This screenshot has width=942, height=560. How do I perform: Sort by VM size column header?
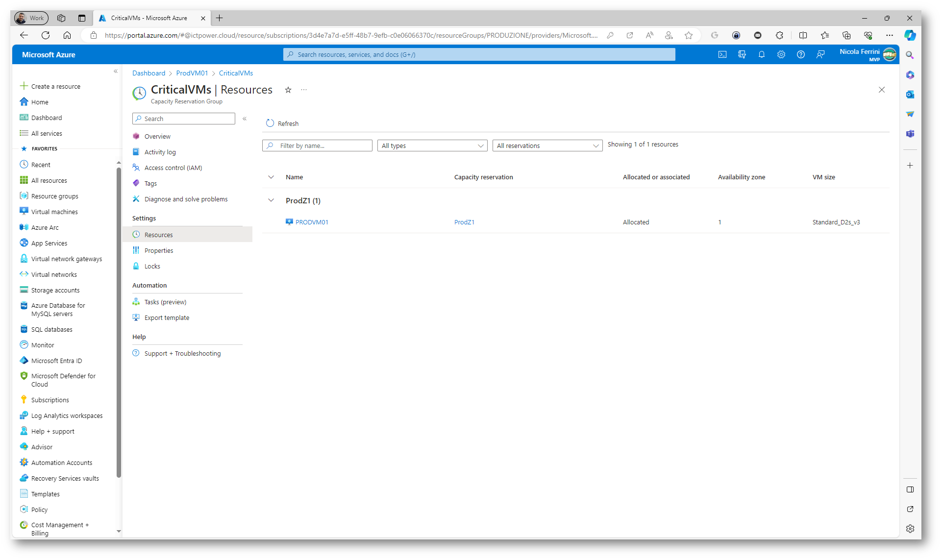click(823, 177)
